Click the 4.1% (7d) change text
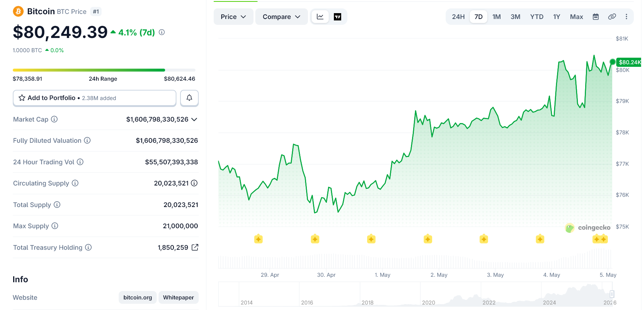 pyautogui.click(x=137, y=32)
